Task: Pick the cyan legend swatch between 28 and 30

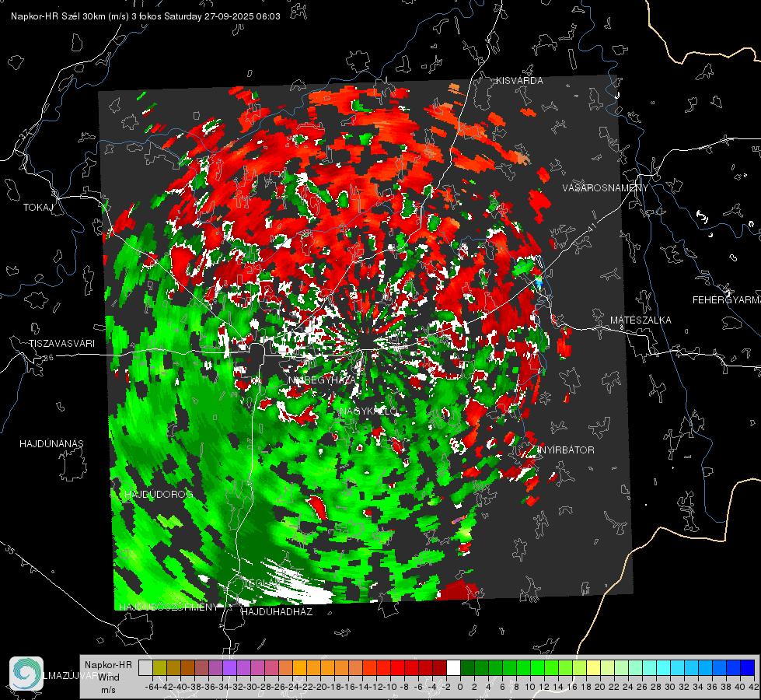Action: tap(664, 668)
